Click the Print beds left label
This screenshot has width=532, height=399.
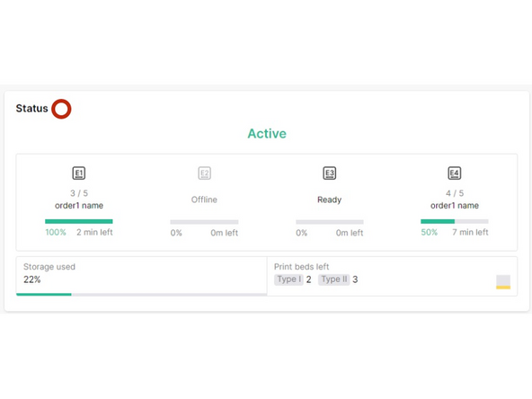click(x=302, y=267)
